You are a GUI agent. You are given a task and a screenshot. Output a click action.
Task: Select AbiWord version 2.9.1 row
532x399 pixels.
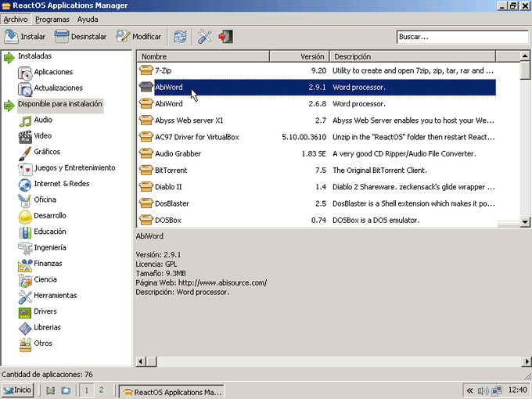(x=317, y=87)
